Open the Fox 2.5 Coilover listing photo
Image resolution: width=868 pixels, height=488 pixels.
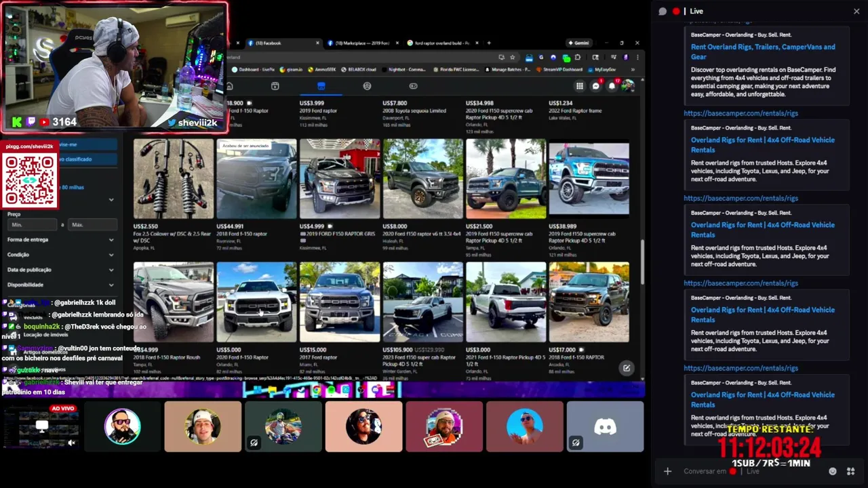click(x=173, y=179)
